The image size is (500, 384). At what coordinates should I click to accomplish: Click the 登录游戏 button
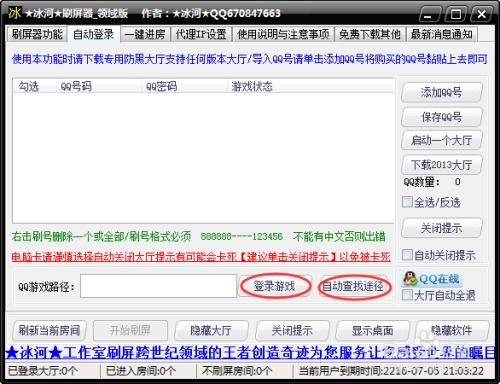[x=275, y=286]
